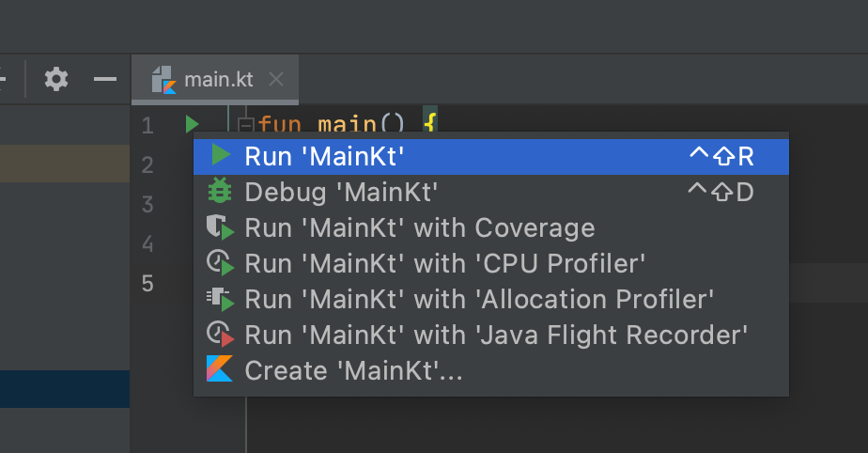The width and height of the screenshot is (868, 453).
Task: Select Run 'MainKt' menu entry
Action: 491,157
